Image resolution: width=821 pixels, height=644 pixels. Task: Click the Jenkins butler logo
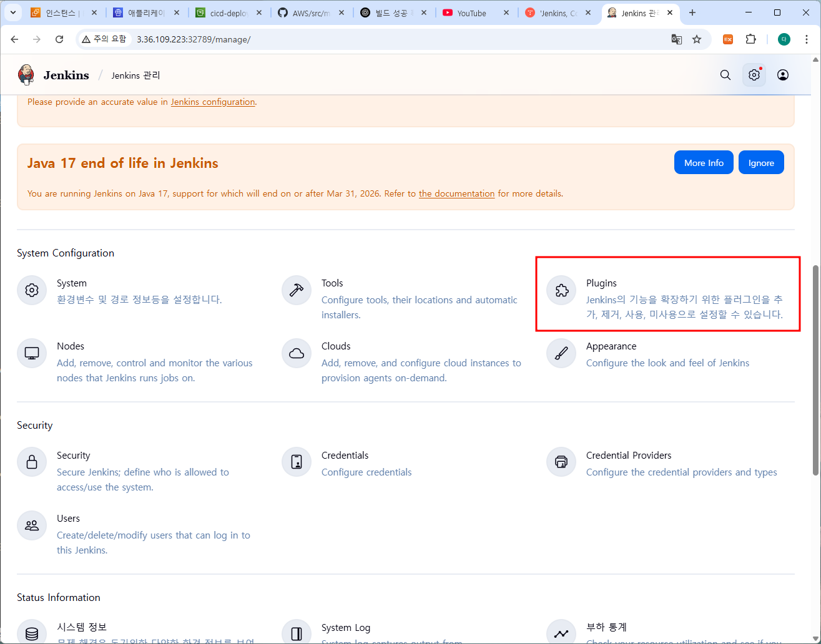[26, 75]
